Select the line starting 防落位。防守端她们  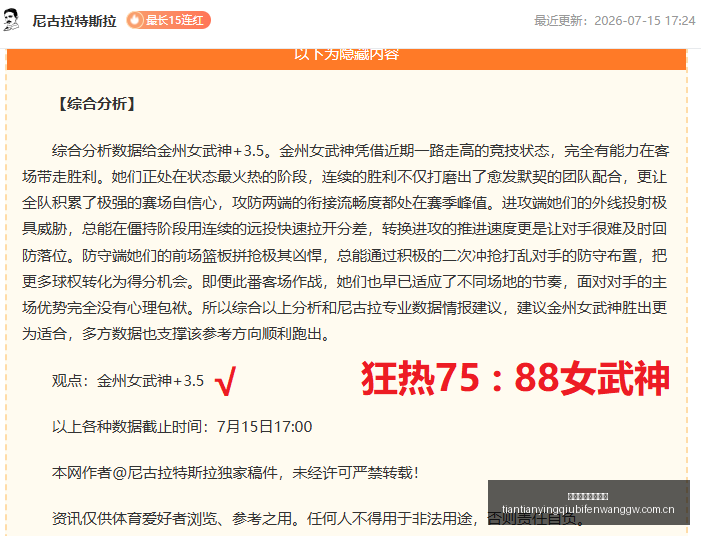pyautogui.click(x=345, y=256)
